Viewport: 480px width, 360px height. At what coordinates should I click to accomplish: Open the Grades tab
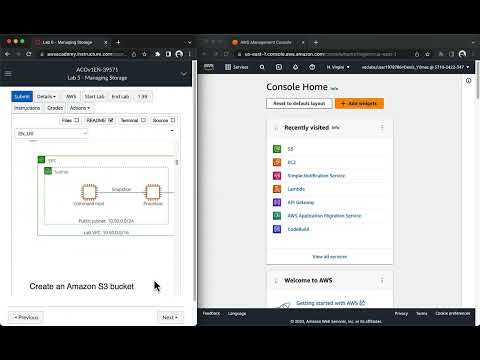click(55, 108)
